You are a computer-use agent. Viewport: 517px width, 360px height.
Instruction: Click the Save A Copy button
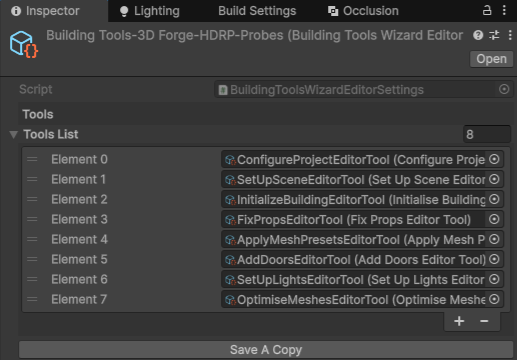coord(266,350)
